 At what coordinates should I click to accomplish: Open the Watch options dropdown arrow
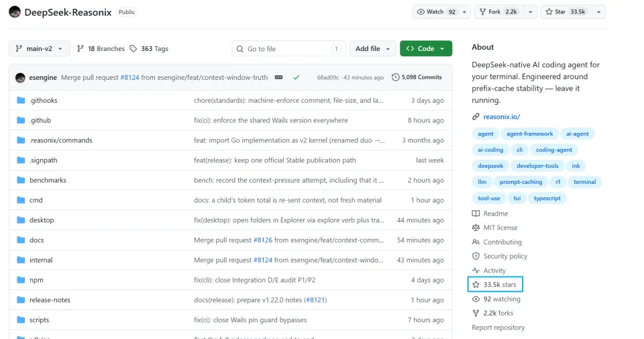[464, 12]
